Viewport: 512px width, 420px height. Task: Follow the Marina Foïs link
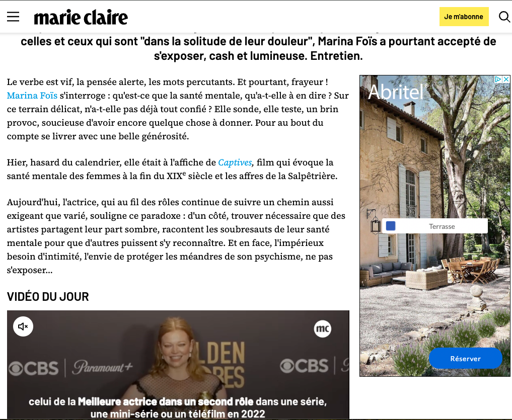tap(32, 96)
